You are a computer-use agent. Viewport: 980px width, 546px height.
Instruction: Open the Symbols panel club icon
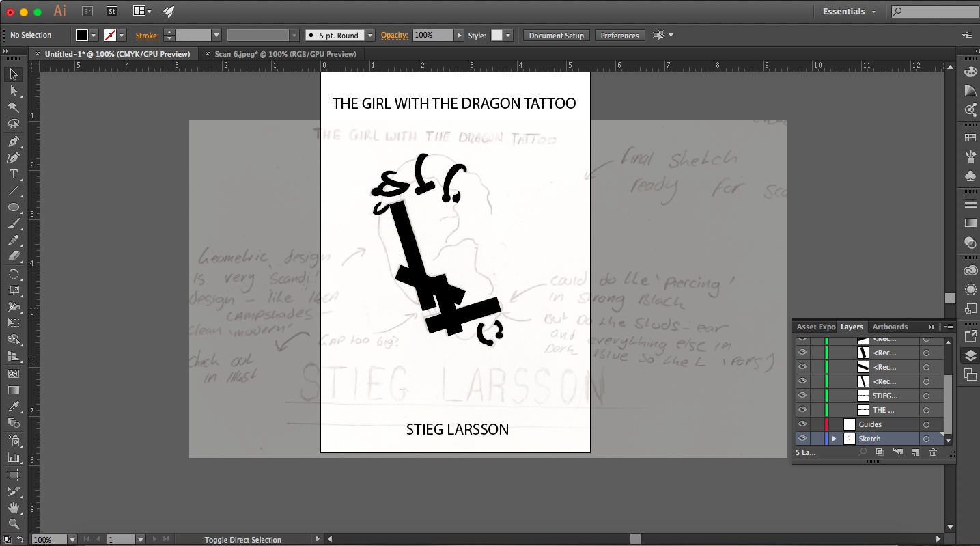coord(970,176)
